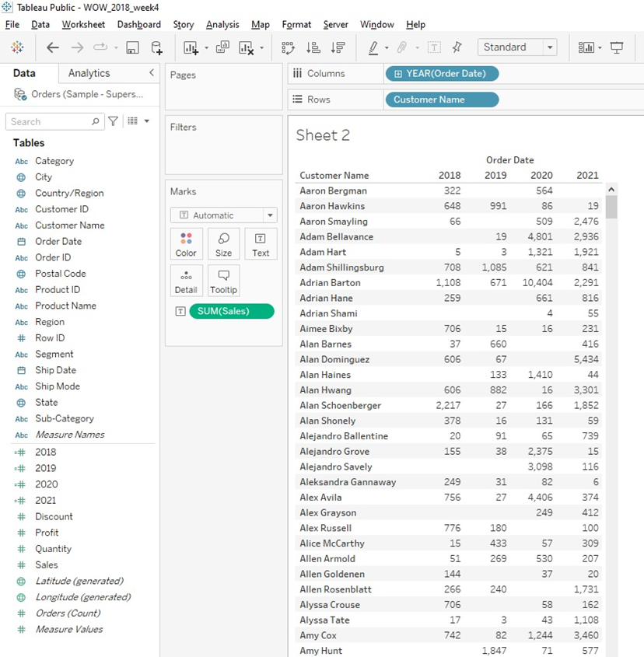Expand the Clear Sheet dropdown arrow
The height and width of the screenshot is (657, 644).
coord(261,47)
